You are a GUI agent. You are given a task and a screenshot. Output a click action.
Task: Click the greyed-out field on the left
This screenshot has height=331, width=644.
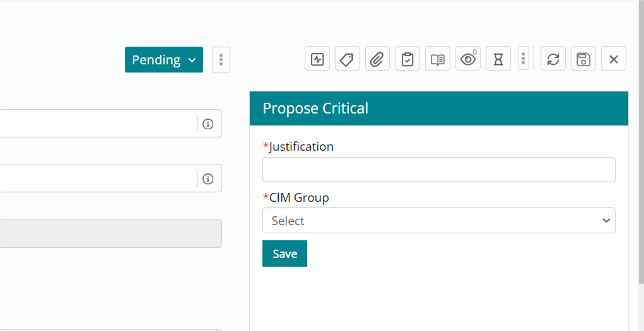pos(110,233)
